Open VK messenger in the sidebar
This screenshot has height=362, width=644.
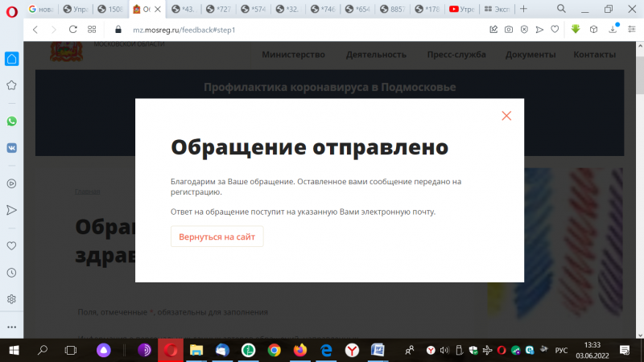[12, 148]
